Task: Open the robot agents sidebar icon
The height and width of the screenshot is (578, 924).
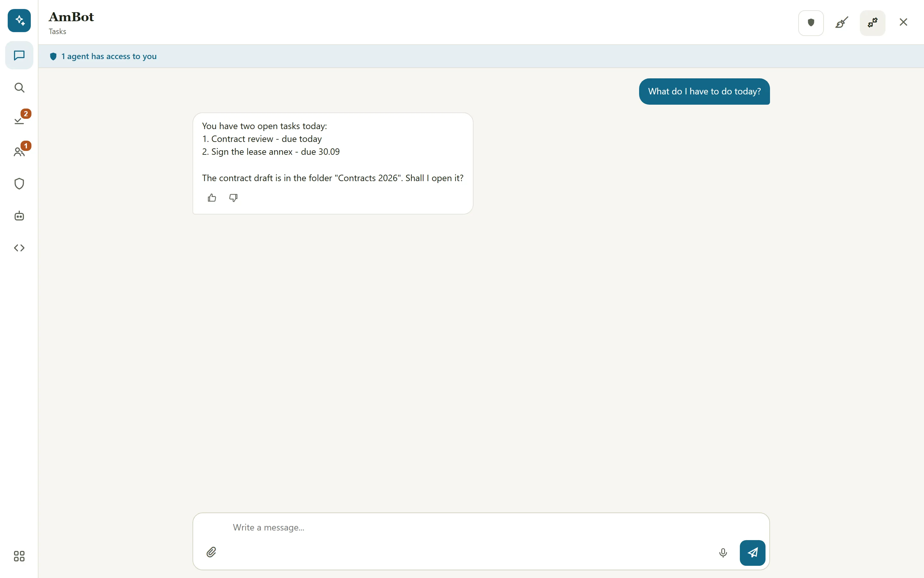Action: (x=19, y=216)
